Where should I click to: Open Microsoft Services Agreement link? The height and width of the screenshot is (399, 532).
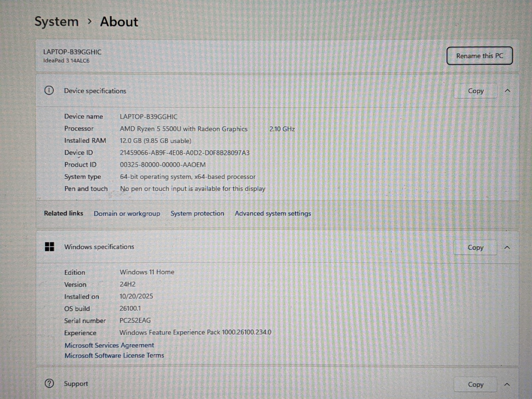[x=109, y=345]
